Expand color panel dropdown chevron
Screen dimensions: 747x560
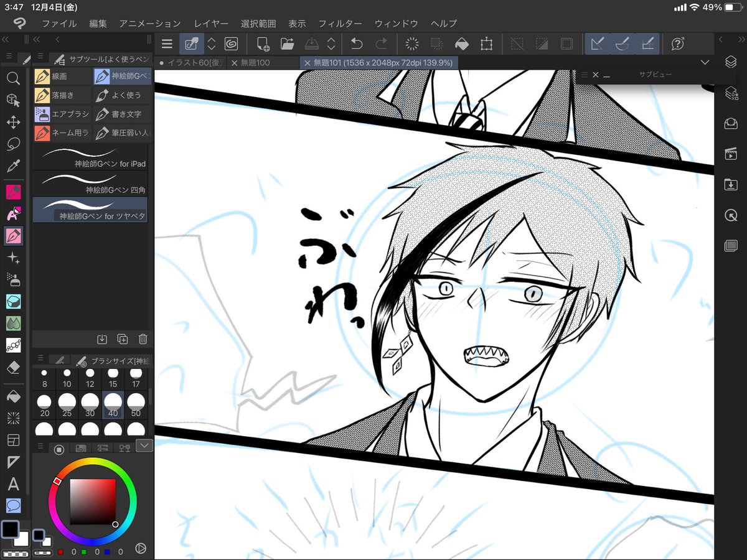(x=144, y=445)
